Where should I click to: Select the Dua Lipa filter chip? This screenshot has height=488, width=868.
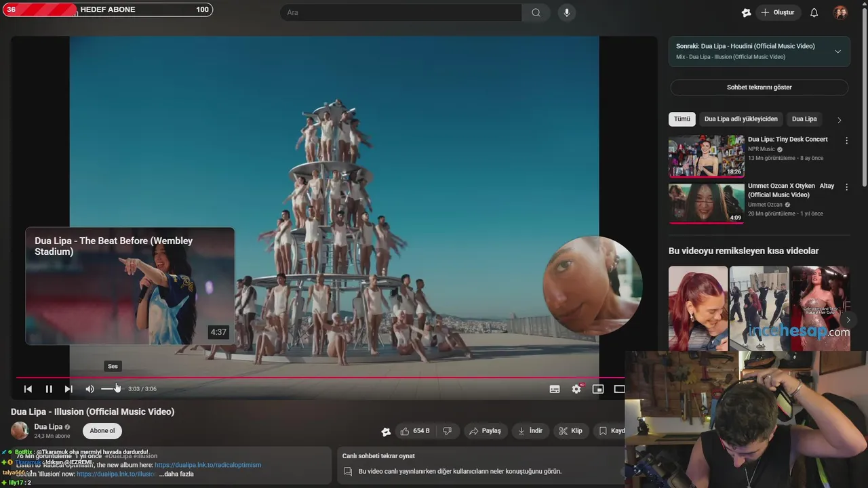click(804, 119)
